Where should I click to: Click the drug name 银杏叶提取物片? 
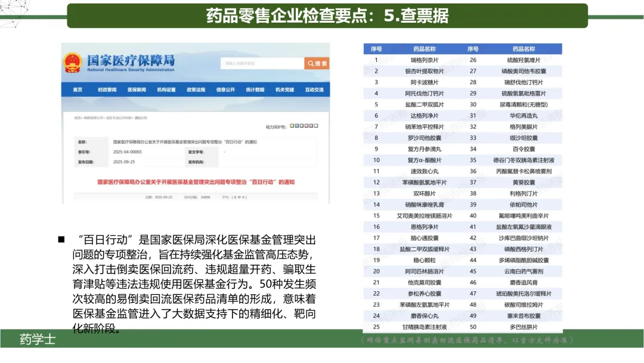click(425, 71)
